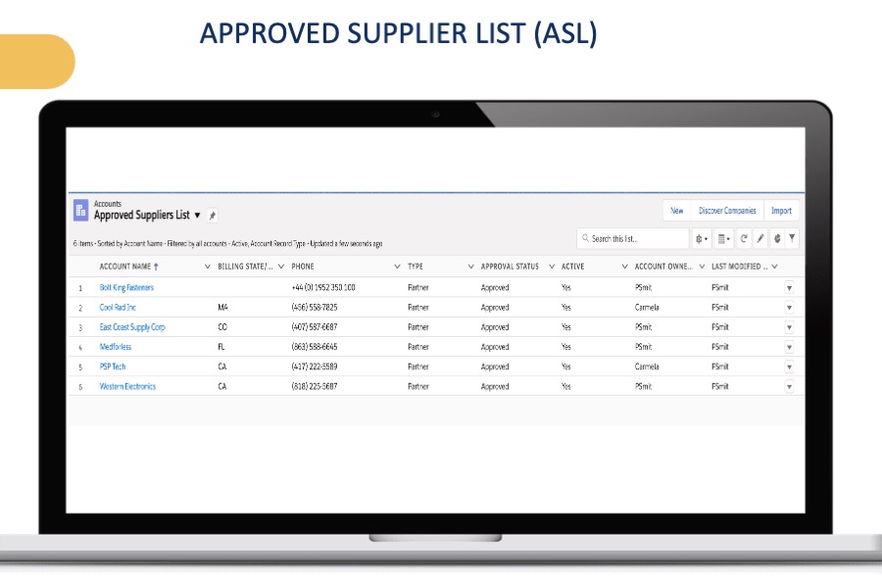Open the display-as table view selector
The width and height of the screenshot is (882, 588).
723,238
